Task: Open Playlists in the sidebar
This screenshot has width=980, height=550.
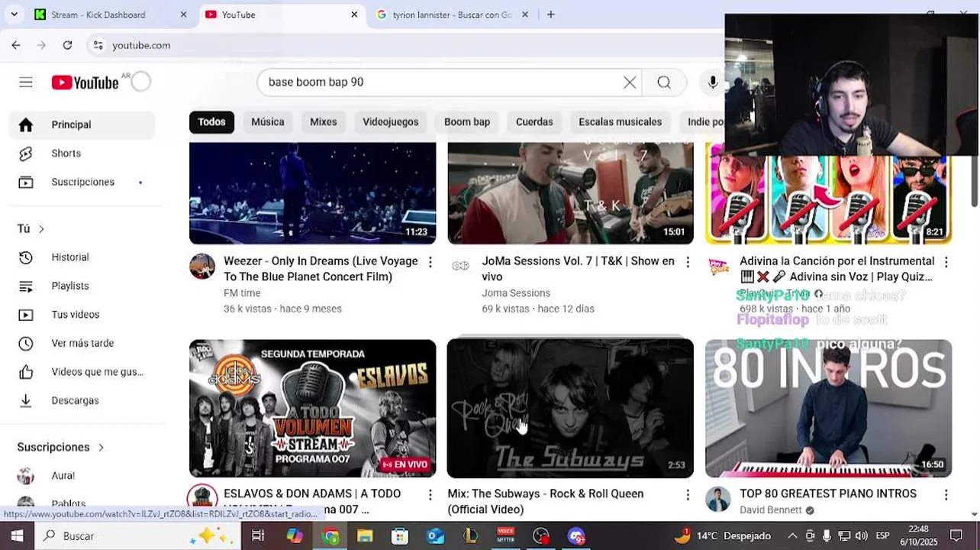Action: point(82,286)
